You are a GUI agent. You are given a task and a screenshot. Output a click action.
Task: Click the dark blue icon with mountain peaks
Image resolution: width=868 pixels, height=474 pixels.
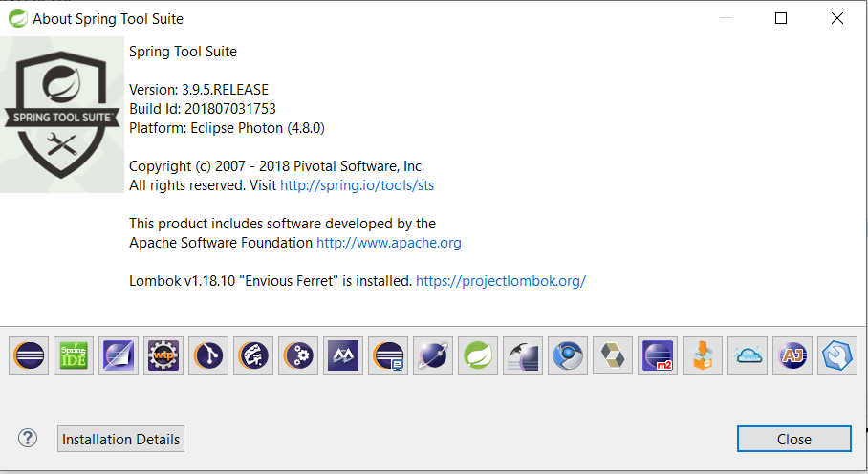pyautogui.click(x=343, y=355)
